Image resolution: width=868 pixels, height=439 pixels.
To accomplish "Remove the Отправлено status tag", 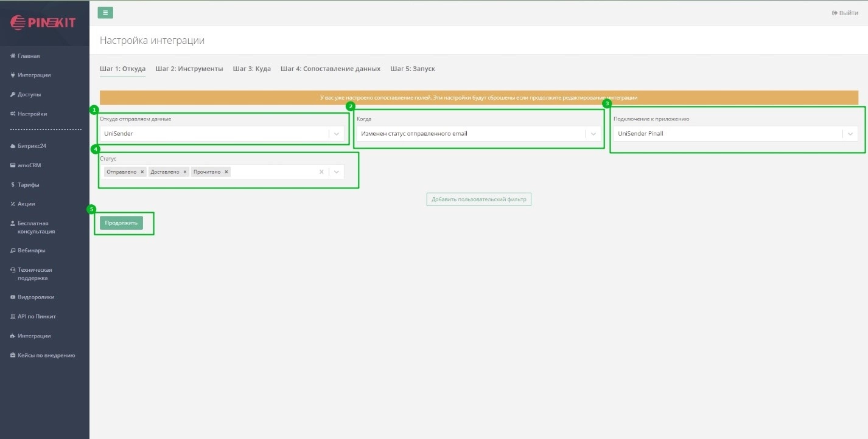I will [x=142, y=172].
